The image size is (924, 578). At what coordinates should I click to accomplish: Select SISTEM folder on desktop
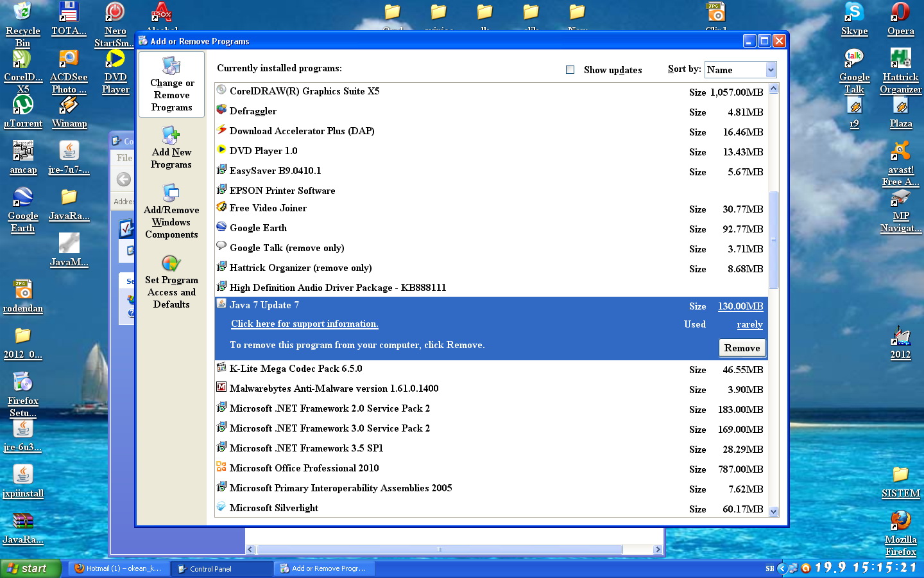900,482
